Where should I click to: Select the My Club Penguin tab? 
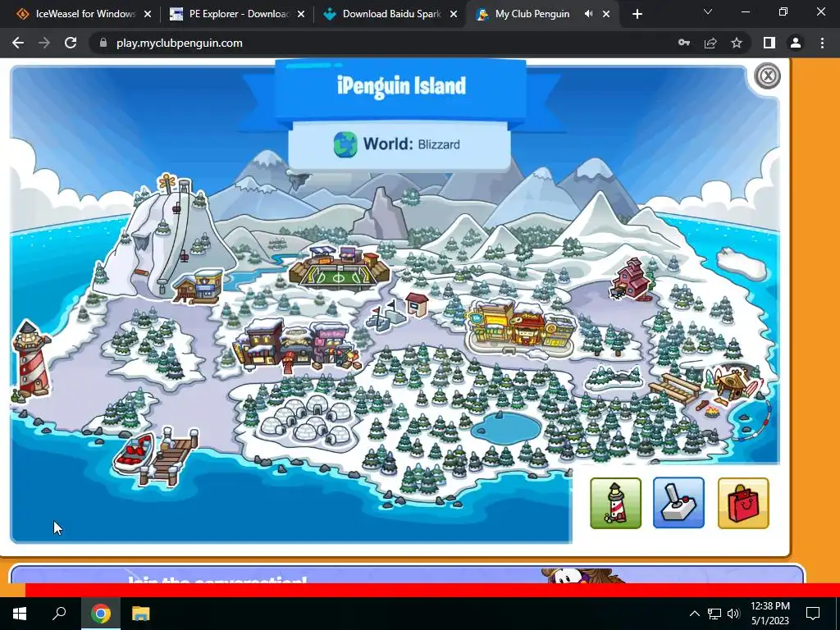click(532, 14)
